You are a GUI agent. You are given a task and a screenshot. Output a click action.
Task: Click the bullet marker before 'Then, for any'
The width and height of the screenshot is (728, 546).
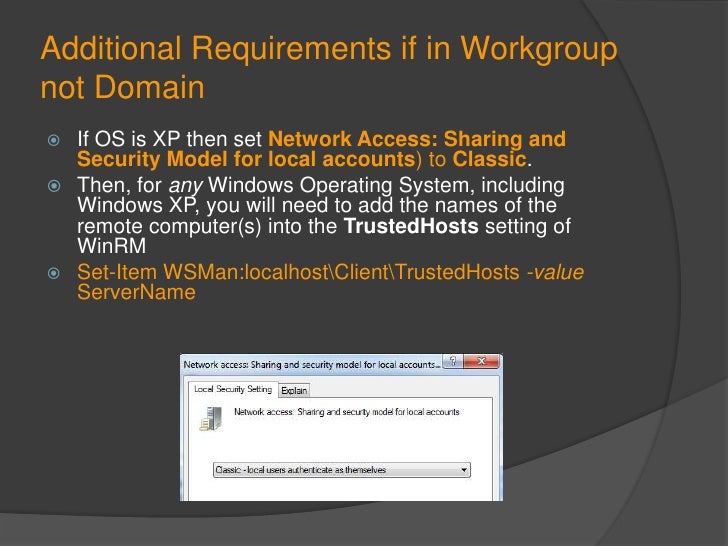[x=54, y=186]
